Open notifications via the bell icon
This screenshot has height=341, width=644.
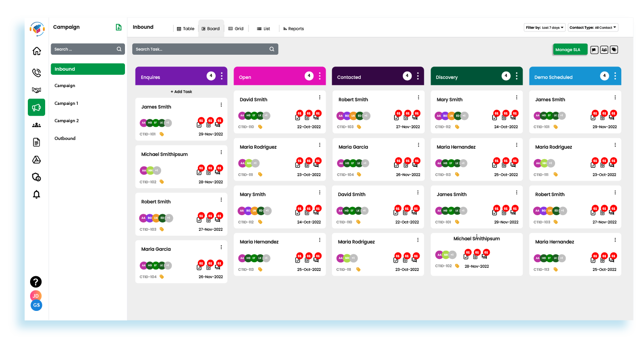pyautogui.click(x=36, y=195)
